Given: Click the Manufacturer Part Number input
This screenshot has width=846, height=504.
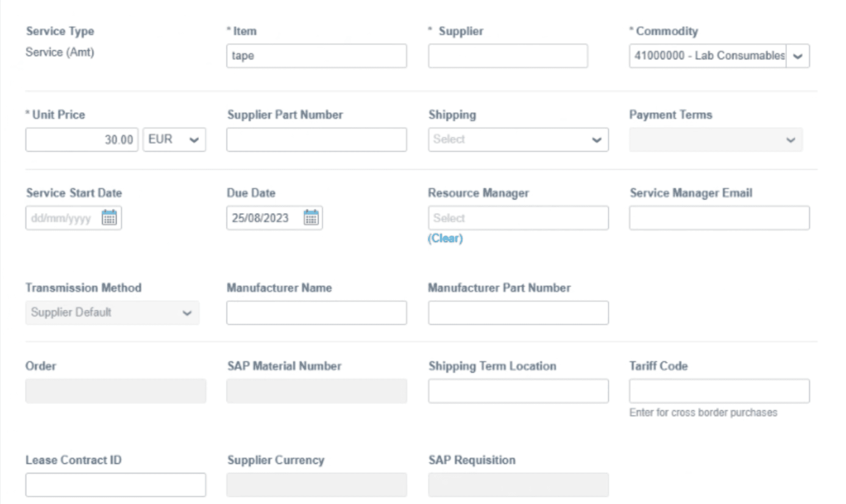Looking at the screenshot, I should (518, 313).
